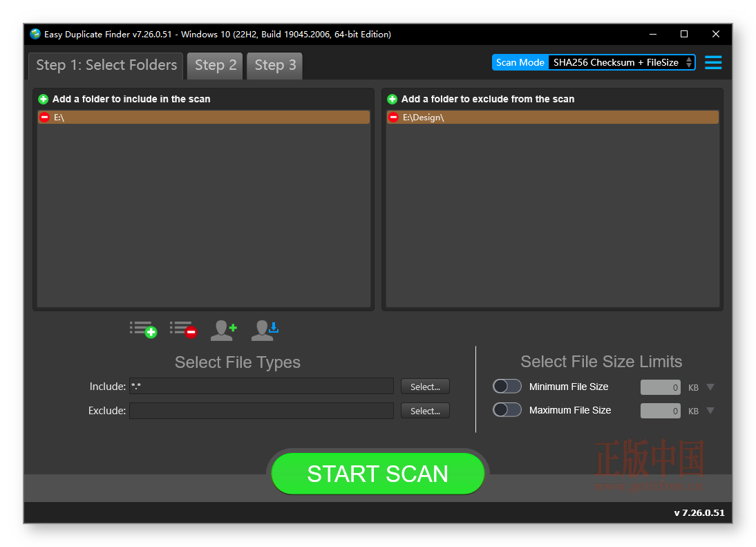Enable the Minimum File Size toggle

pyautogui.click(x=507, y=387)
